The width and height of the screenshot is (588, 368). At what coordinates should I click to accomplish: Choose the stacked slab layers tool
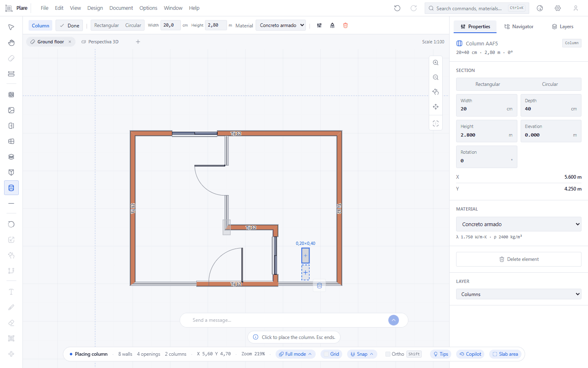[x=11, y=157]
